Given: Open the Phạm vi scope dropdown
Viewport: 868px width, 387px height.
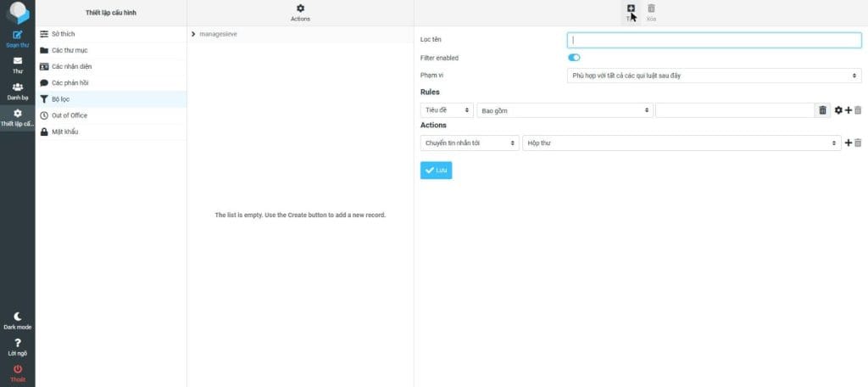Looking at the screenshot, I should point(714,76).
